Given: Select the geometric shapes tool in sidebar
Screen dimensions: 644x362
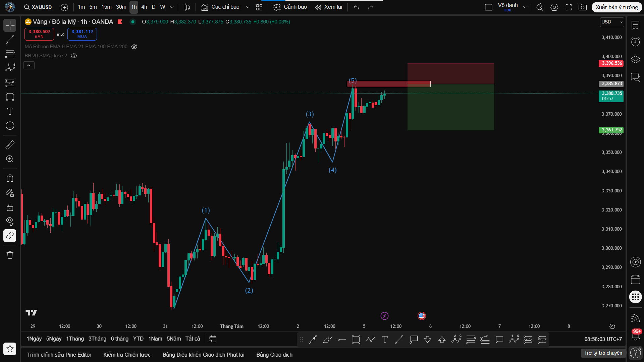Looking at the screenshot, I should [x=10, y=97].
